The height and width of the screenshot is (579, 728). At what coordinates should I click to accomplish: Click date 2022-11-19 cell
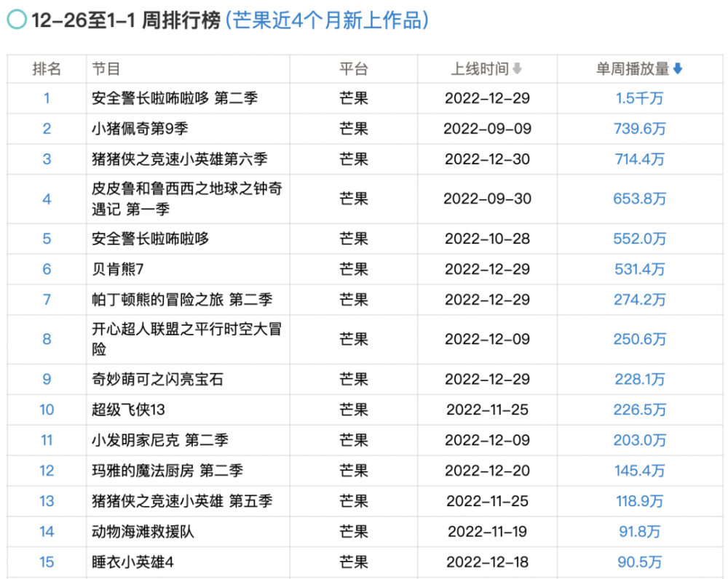click(x=487, y=532)
